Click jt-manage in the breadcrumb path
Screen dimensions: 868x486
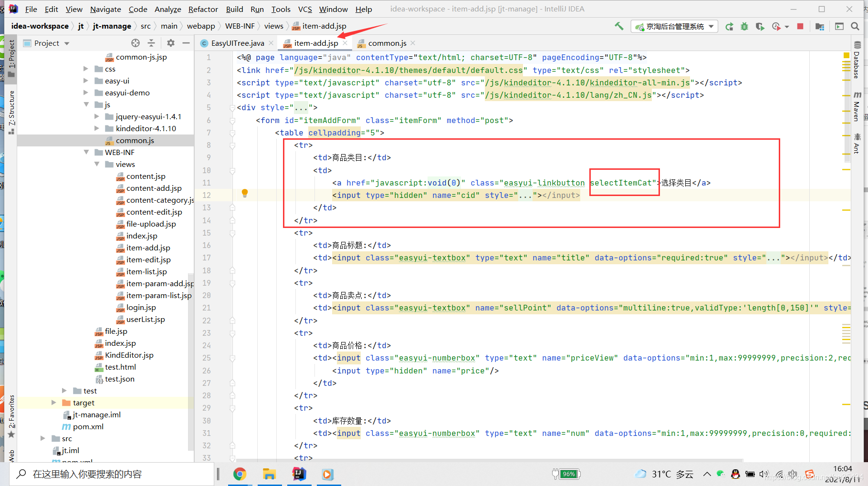tap(112, 26)
